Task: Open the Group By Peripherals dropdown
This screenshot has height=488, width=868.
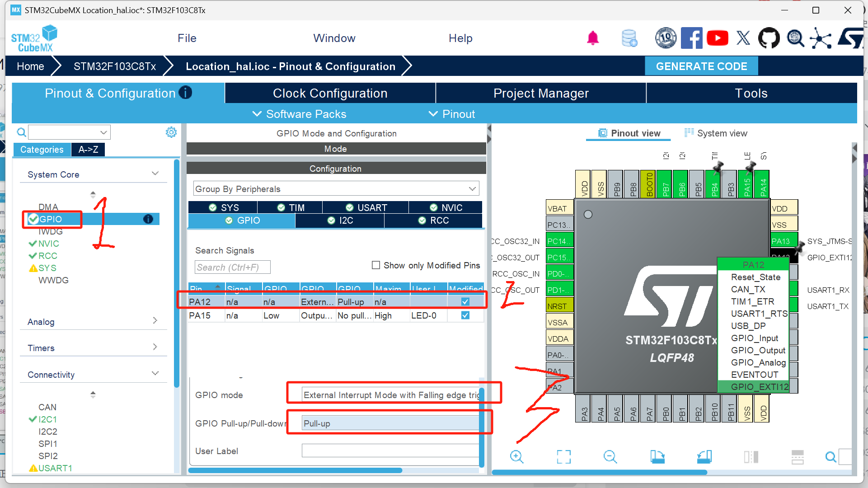Action: (336, 189)
